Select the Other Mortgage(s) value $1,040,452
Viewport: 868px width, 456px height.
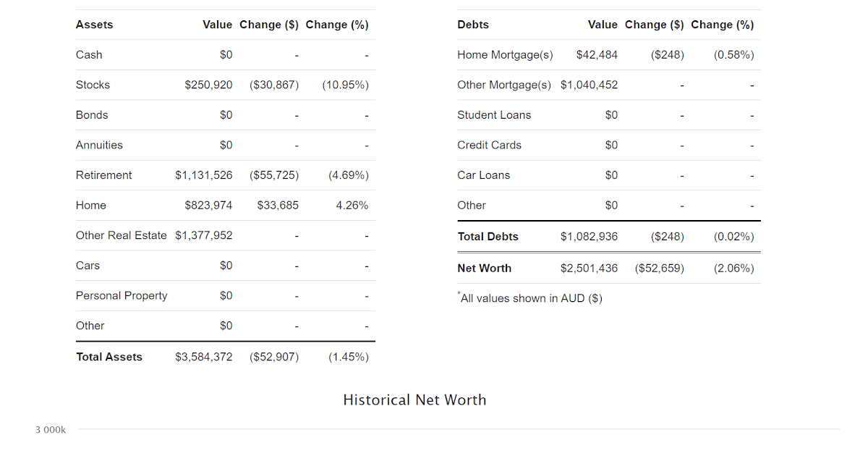pyautogui.click(x=589, y=85)
